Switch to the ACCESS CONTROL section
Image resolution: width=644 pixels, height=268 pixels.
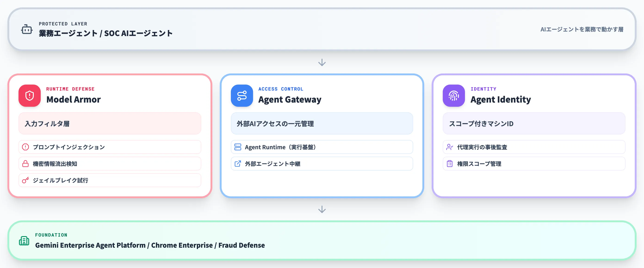(x=281, y=89)
